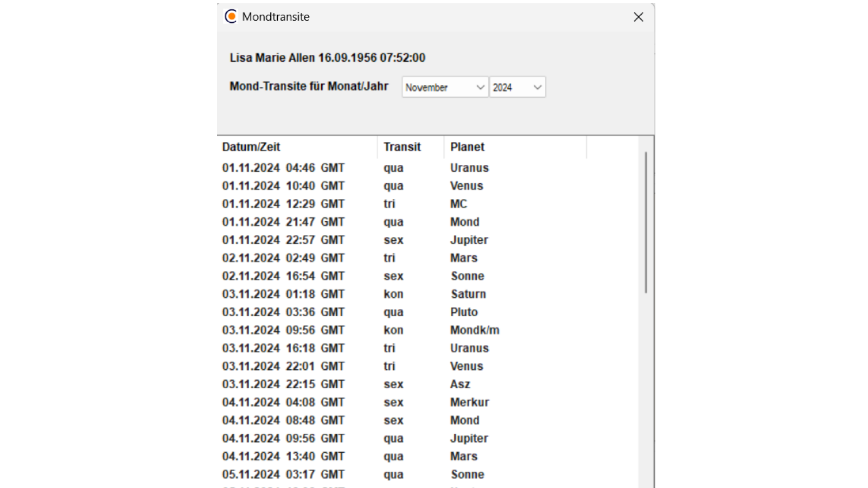Sort by the Datum/Zeit column header
The width and height of the screenshot is (868, 488).
[x=297, y=147]
